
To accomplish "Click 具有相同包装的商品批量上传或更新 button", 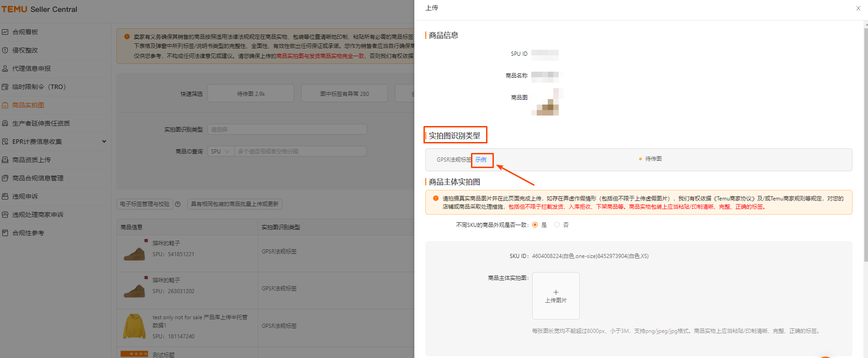I will click(x=235, y=204).
